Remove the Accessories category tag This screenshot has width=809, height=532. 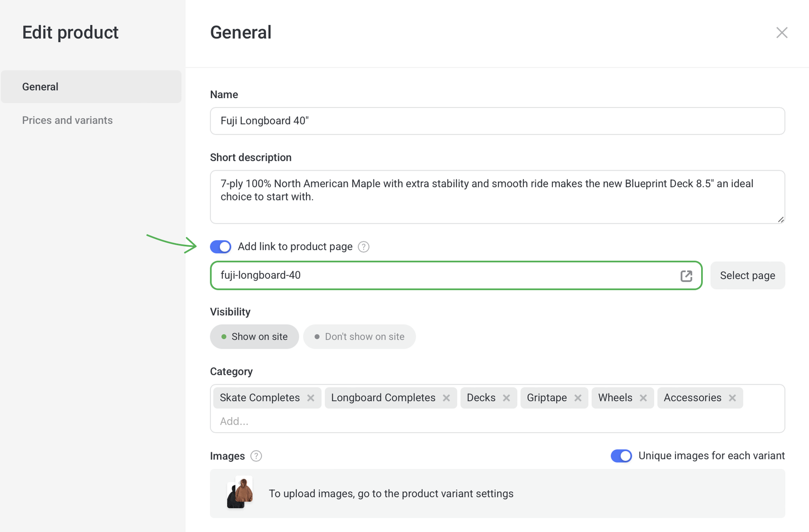(732, 398)
